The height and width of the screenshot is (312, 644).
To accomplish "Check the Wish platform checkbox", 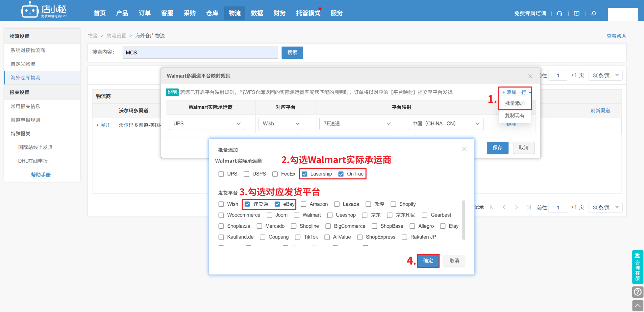I will click(221, 204).
